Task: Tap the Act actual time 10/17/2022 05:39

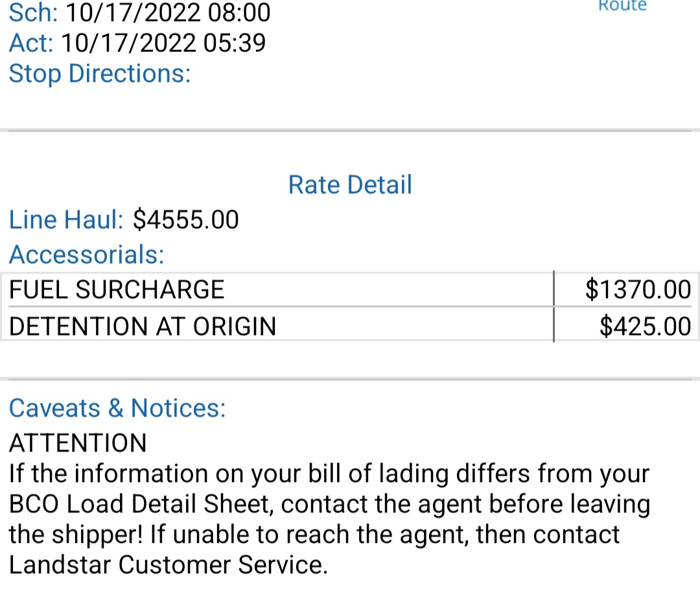Action: [163, 43]
